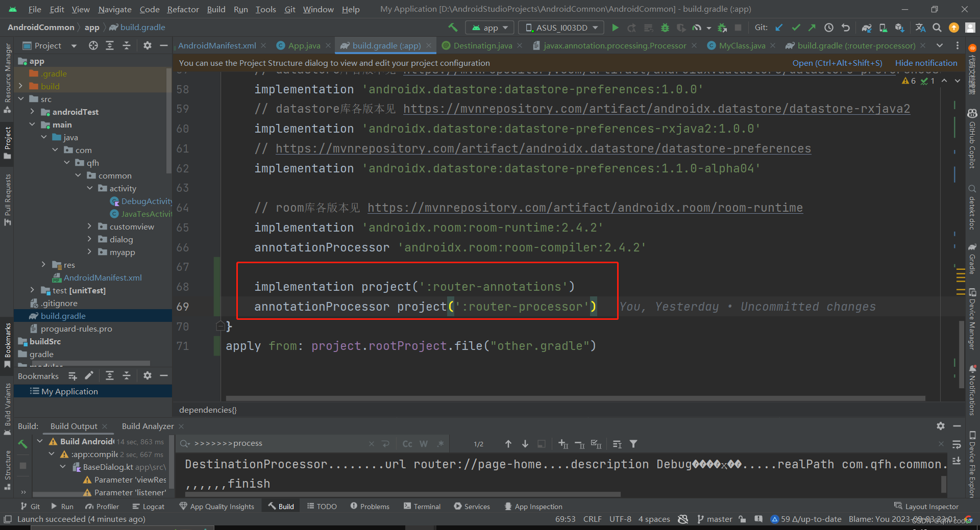Open Terminal tool window button
This screenshot has height=530, width=980.
(x=422, y=506)
